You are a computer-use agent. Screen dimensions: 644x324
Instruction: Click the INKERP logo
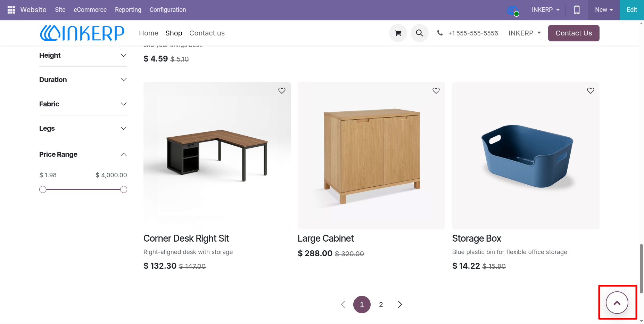pos(82,33)
